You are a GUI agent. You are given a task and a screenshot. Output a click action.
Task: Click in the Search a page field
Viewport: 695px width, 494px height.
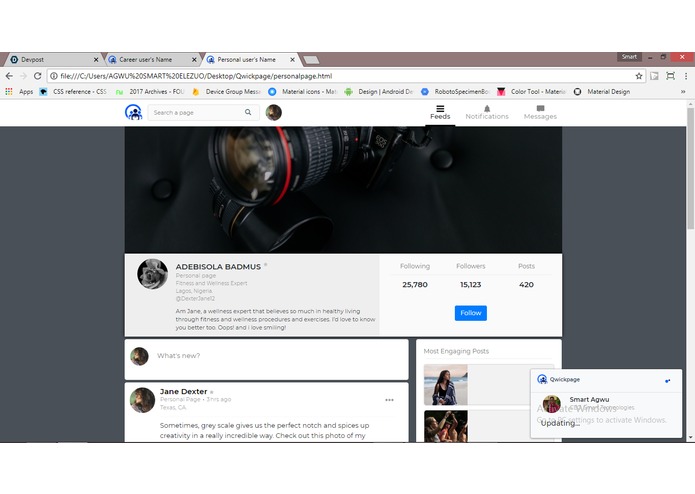point(203,113)
